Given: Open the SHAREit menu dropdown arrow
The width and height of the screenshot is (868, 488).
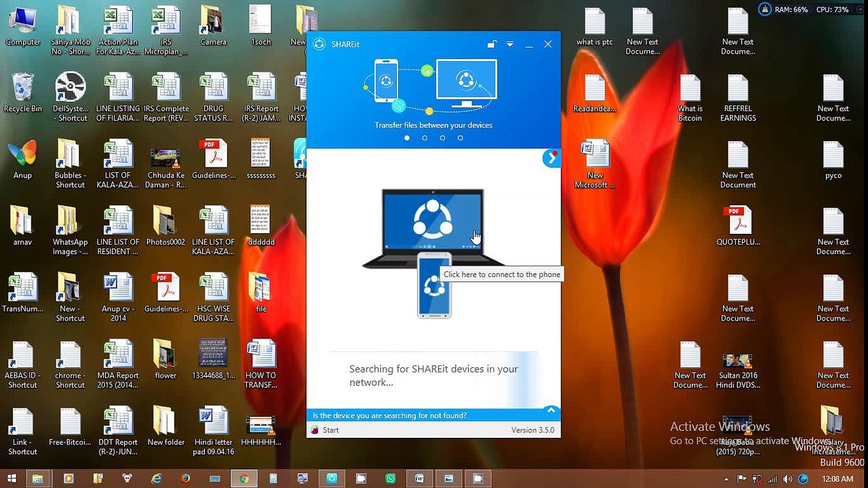Looking at the screenshot, I should (x=510, y=45).
